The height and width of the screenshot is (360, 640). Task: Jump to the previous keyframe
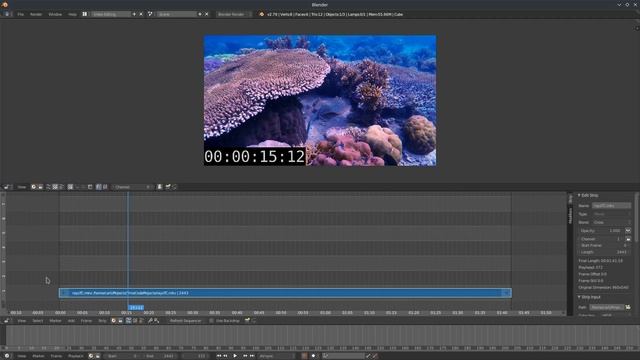[x=225, y=356]
